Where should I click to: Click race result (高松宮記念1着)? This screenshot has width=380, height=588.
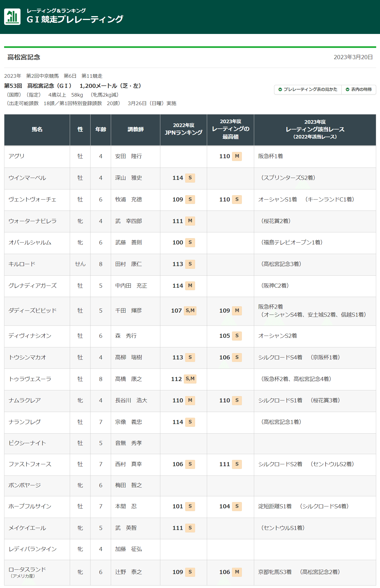tap(281, 422)
